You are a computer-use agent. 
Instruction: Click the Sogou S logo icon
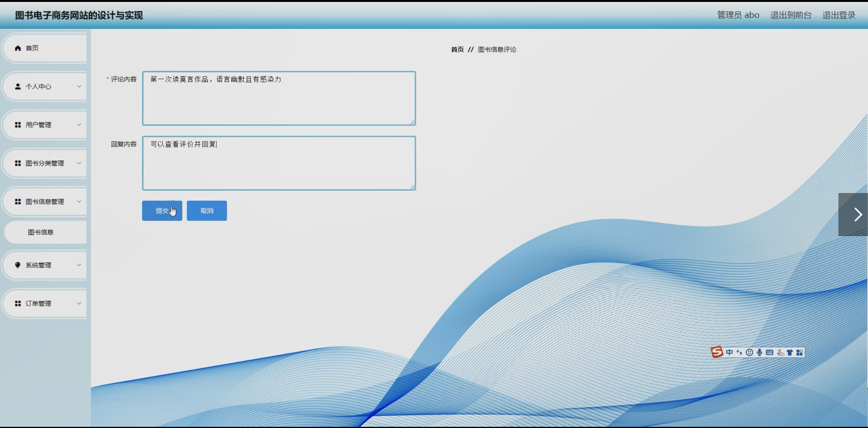717,352
